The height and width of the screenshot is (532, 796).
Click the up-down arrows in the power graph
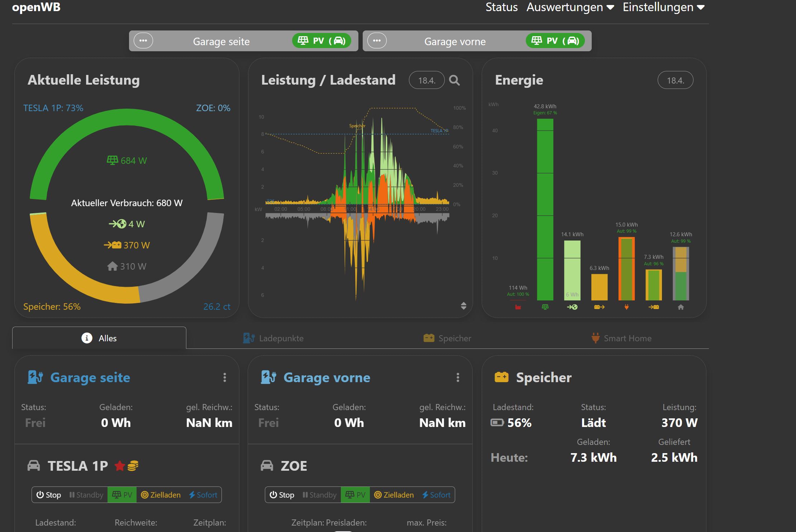click(x=463, y=306)
